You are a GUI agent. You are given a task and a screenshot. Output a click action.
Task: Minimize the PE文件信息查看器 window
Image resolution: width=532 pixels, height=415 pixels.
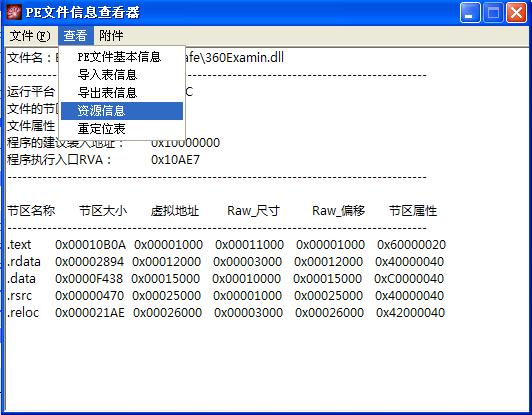(x=470, y=13)
